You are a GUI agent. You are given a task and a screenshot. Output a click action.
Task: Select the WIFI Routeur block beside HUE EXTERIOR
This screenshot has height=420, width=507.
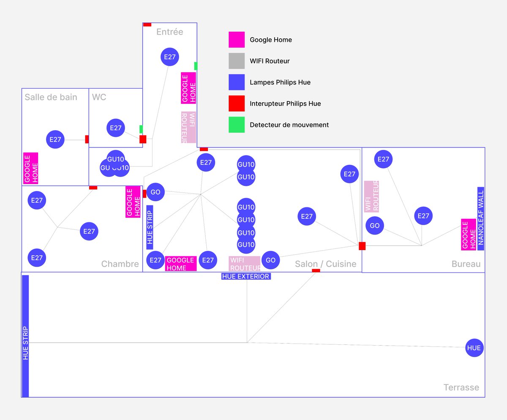(245, 264)
